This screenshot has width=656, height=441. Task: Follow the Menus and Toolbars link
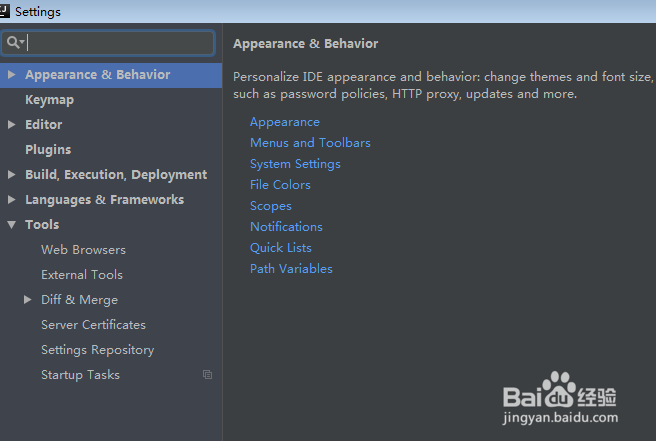(310, 143)
